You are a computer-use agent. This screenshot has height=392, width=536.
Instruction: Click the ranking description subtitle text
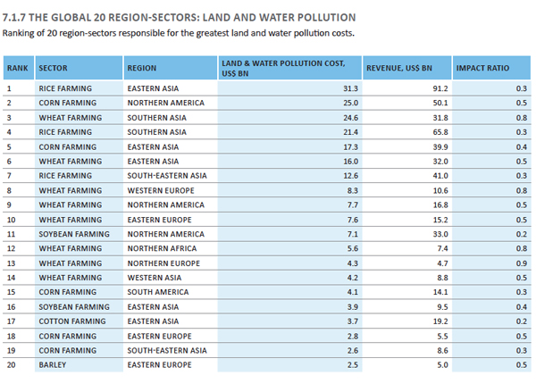(x=179, y=34)
